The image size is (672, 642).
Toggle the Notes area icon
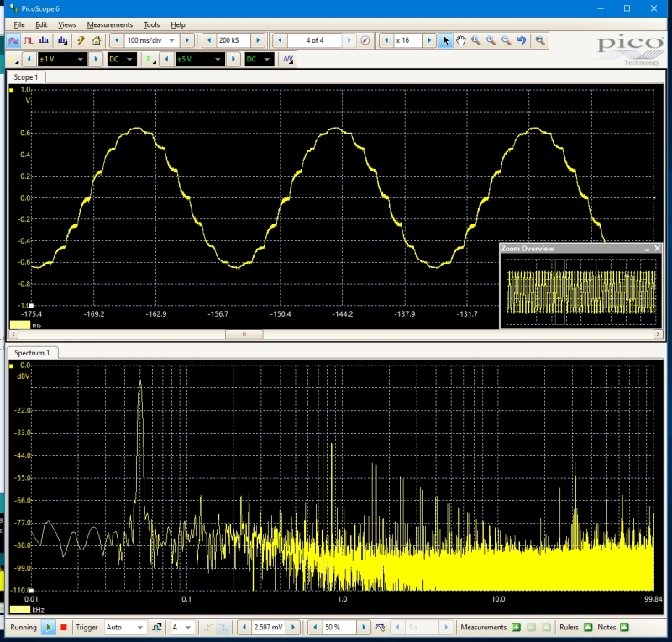[624, 628]
